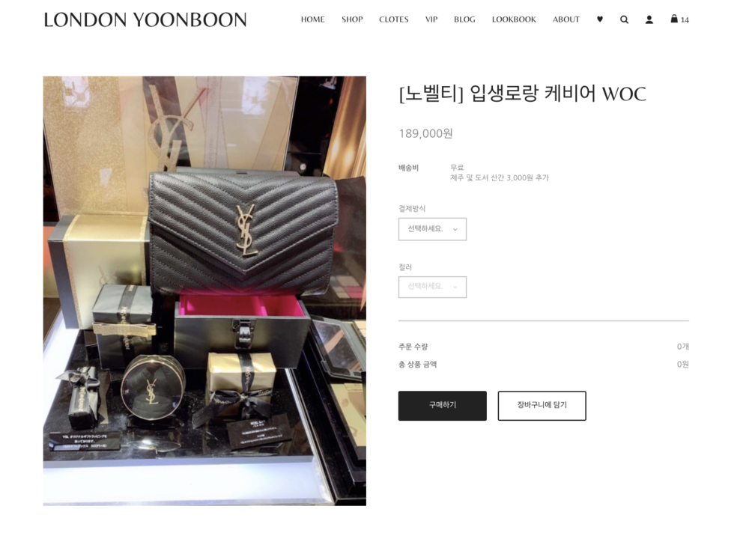
Task: Click the search magnifier icon
Action: pos(625,19)
